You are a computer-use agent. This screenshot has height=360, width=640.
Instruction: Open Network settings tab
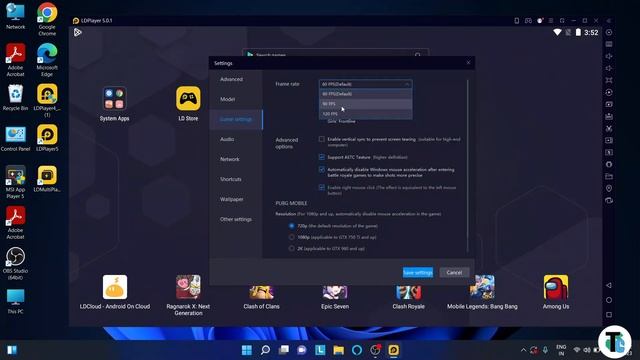236,159
